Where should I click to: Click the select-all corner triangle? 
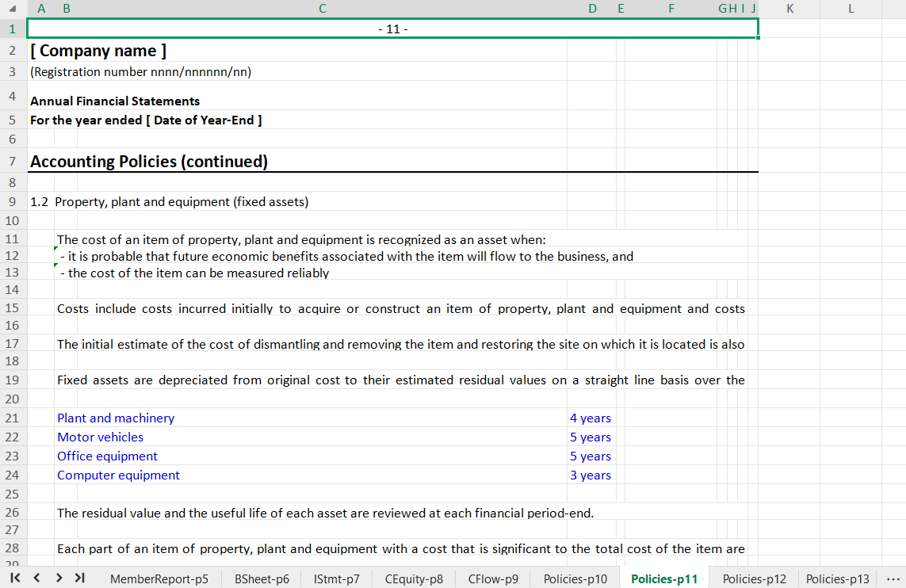click(x=13, y=9)
